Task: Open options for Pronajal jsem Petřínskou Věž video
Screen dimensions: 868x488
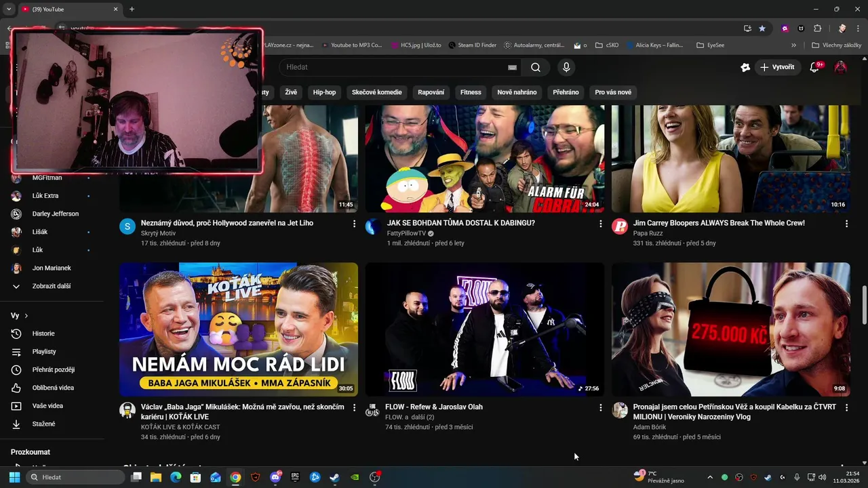Action: 846,408
